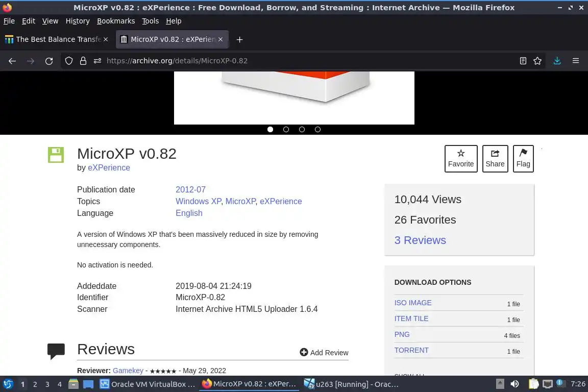Click the software box preview image
The image size is (588, 392).
click(294, 98)
